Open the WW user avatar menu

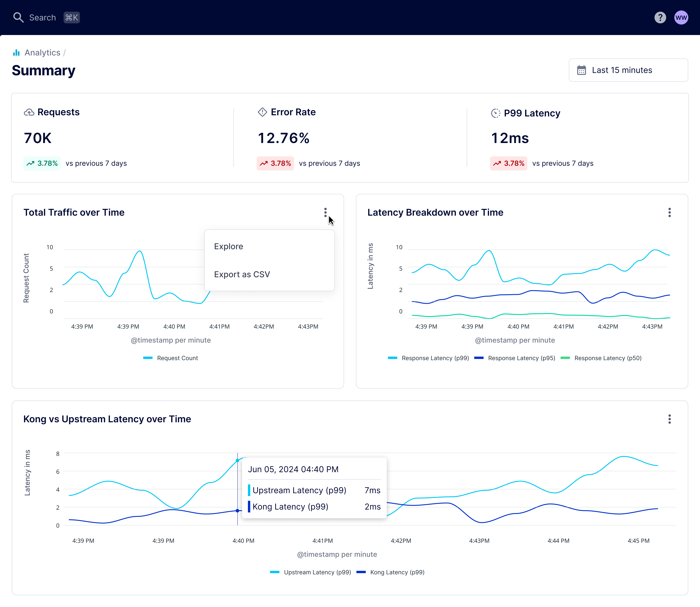pyautogui.click(x=681, y=18)
